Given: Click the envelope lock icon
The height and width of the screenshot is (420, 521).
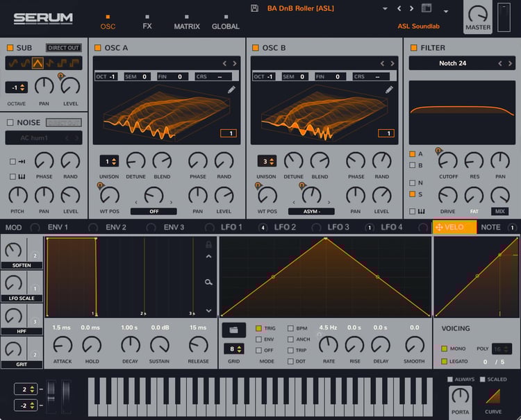Looking at the screenshot, I should pyautogui.click(x=208, y=244).
